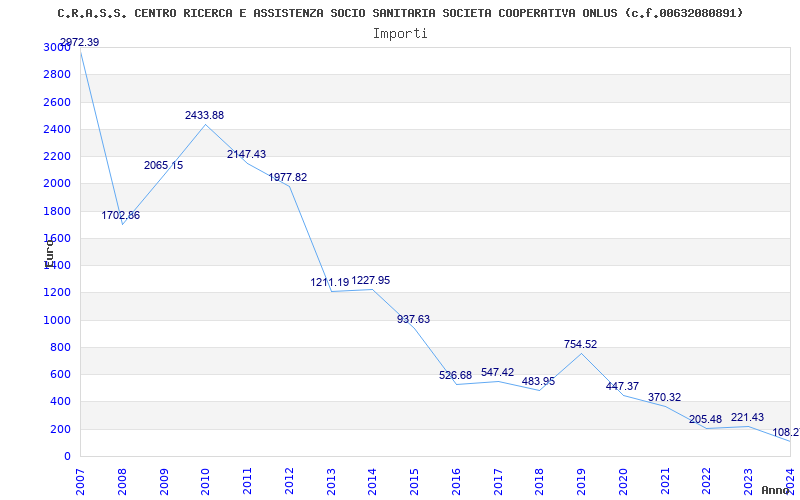
Task: Click the y-axis tick label 600
Action: point(60,374)
